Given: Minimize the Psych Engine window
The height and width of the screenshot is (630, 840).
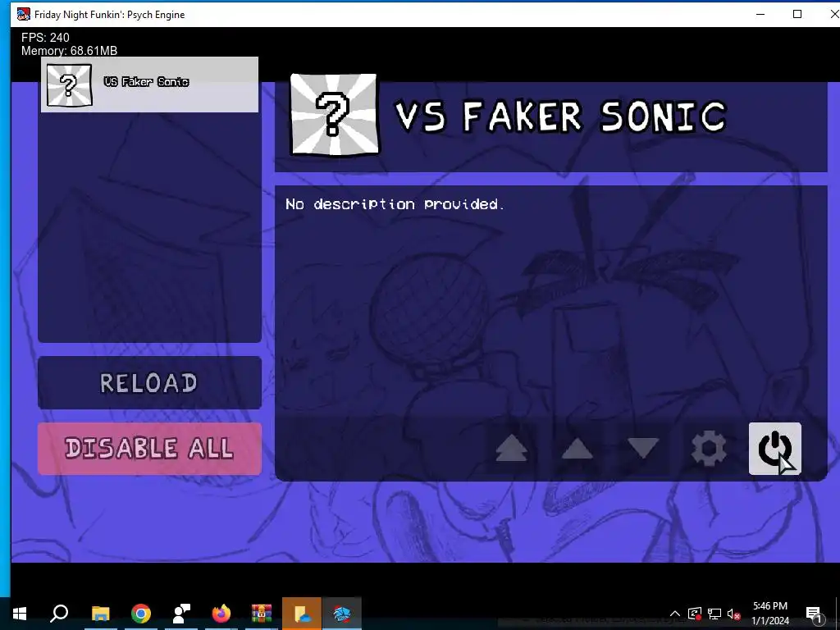Looking at the screenshot, I should click(760, 14).
